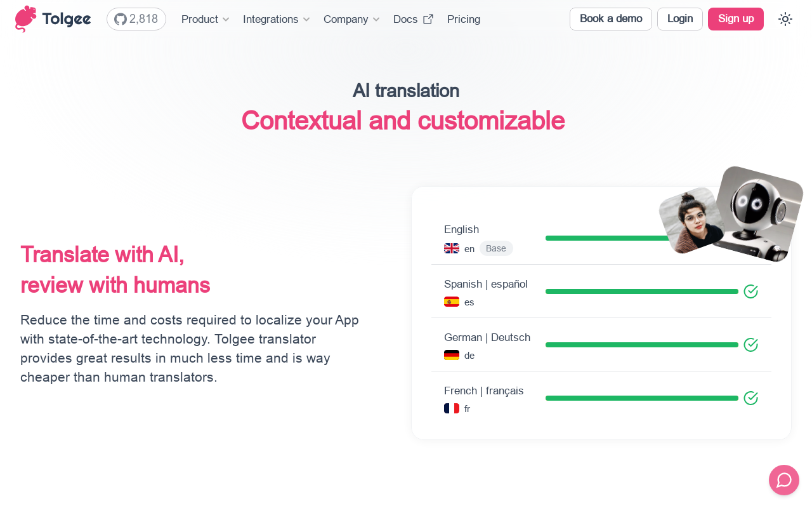Expand the Company dropdown menu

(x=351, y=19)
